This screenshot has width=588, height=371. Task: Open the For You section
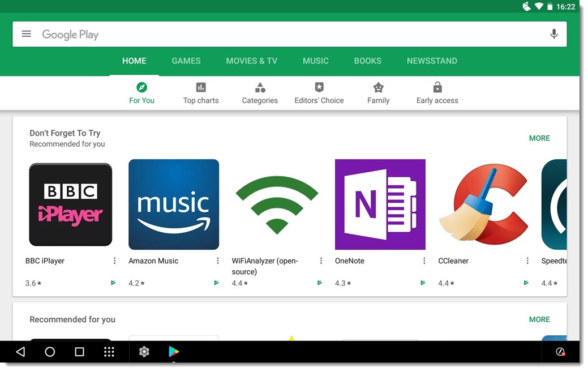(141, 92)
